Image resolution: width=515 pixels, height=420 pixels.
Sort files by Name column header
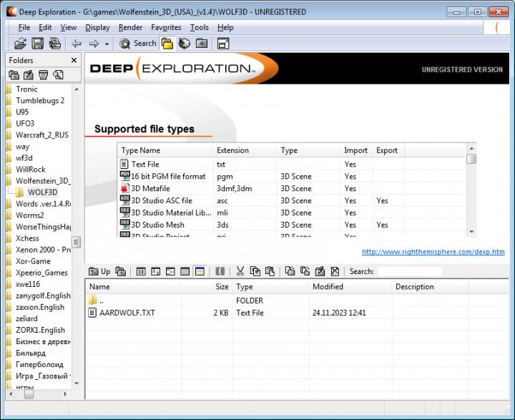point(133,287)
